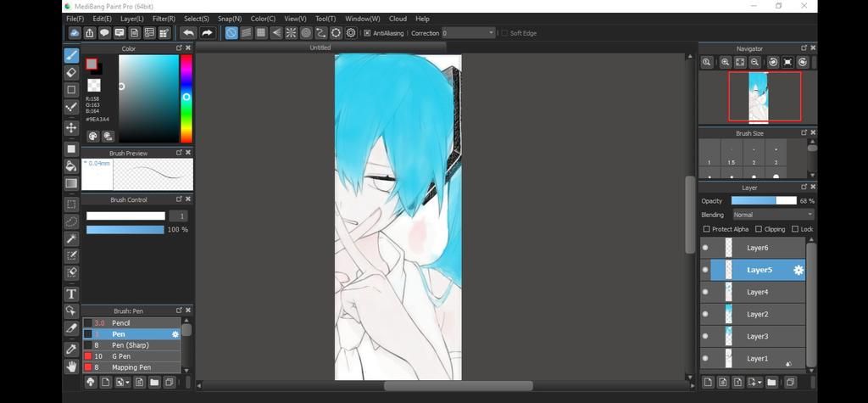The width and height of the screenshot is (868, 403).
Task: Enable layer Lock checkbox
Action: (x=795, y=229)
